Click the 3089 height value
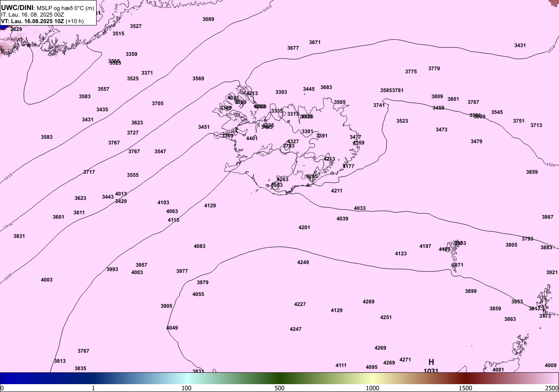This screenshot has height=392, width=559. [208, 19]
